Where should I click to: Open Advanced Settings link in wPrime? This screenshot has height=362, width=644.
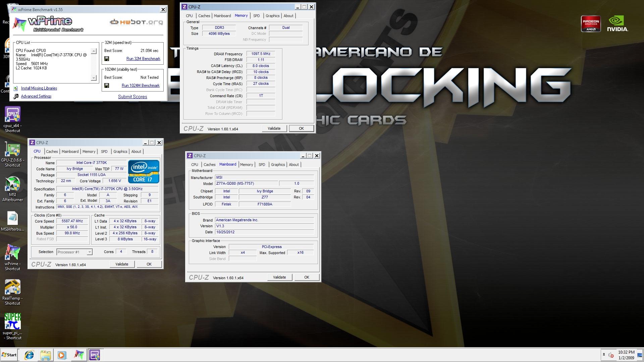tap(36, 96)
